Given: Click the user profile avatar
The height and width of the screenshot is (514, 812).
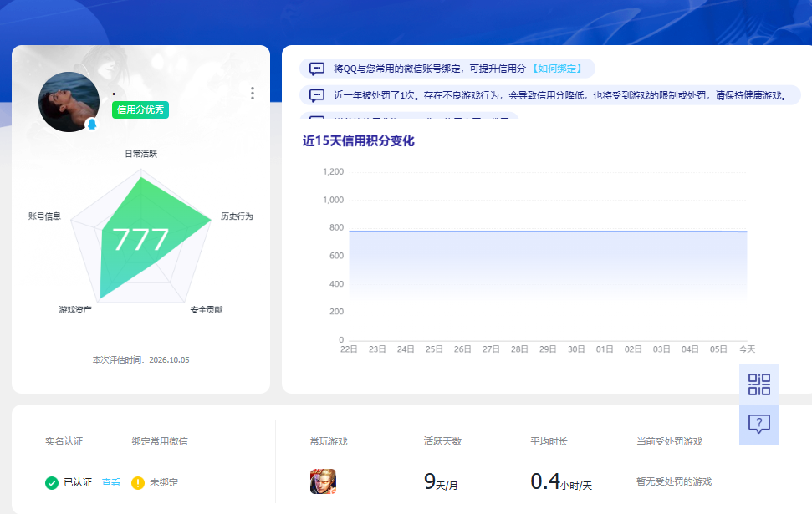Looking at the screenshot, I should pos(69,102).
